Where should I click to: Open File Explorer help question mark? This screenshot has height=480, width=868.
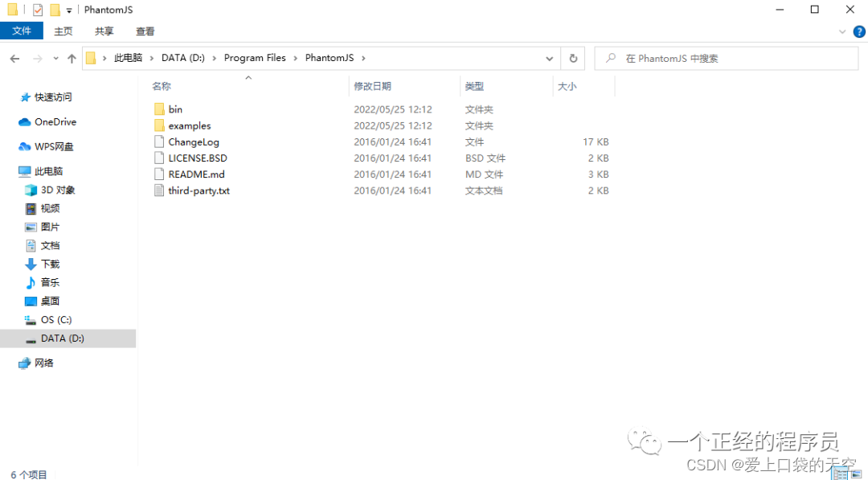(859, 31)
